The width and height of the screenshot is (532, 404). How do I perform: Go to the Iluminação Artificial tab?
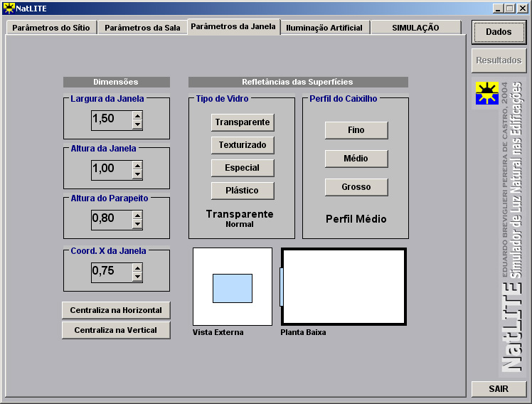tap(324, 28)
